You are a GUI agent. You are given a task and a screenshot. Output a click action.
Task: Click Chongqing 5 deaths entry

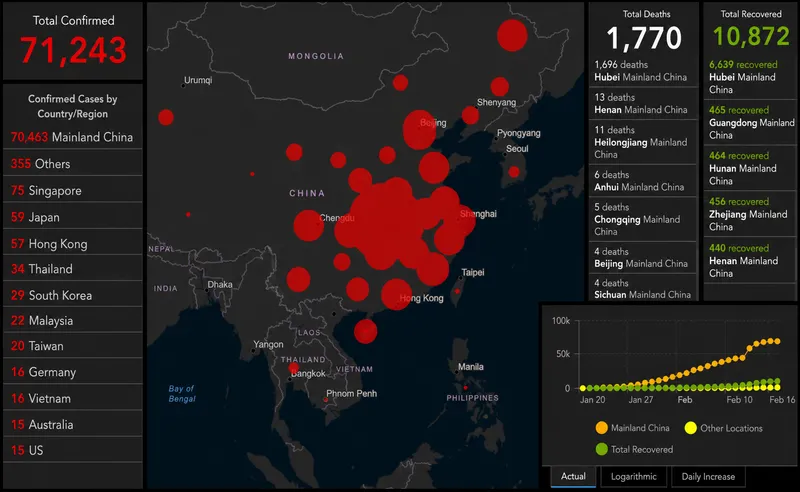[643, 219]
